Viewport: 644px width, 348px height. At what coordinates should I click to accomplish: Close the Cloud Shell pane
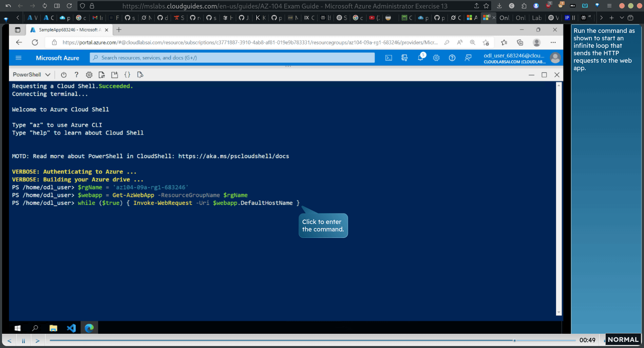click(x=557, y=75)
